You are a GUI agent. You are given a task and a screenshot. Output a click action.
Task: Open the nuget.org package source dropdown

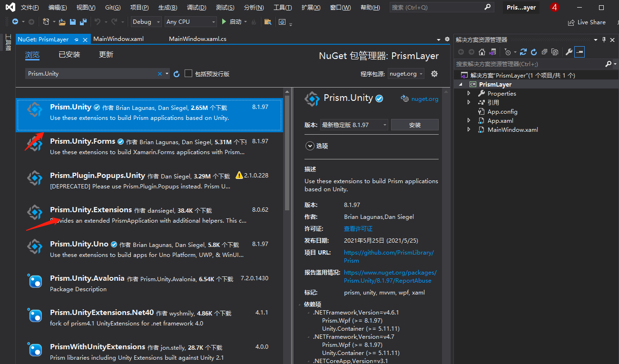coord(406,74)
